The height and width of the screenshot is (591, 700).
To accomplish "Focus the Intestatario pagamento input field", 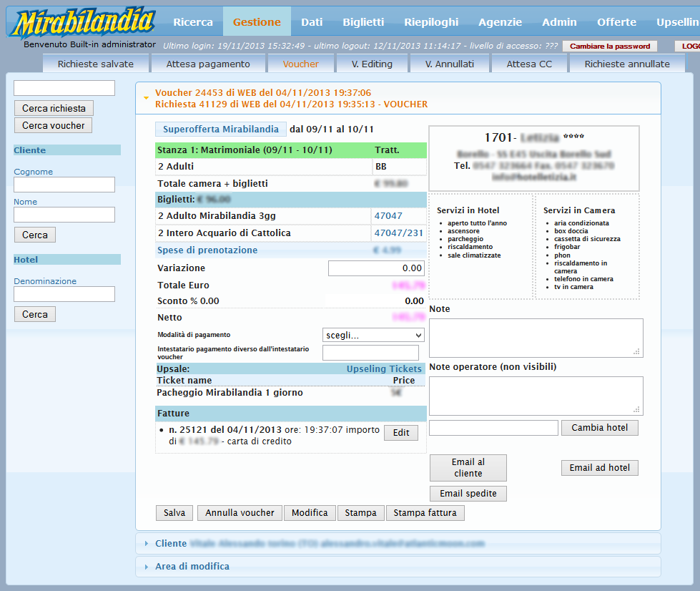I will [x=370, y=353].
